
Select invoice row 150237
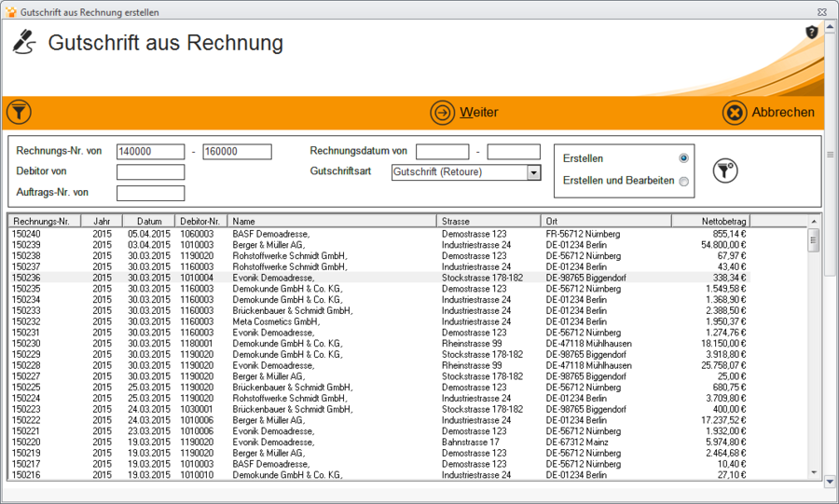379,266
